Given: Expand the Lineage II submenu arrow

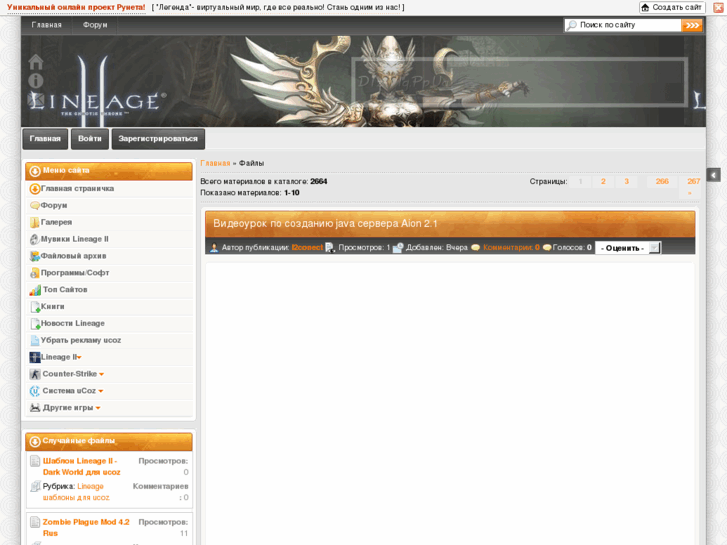Looking at the screenshot, I should [79, 358].
